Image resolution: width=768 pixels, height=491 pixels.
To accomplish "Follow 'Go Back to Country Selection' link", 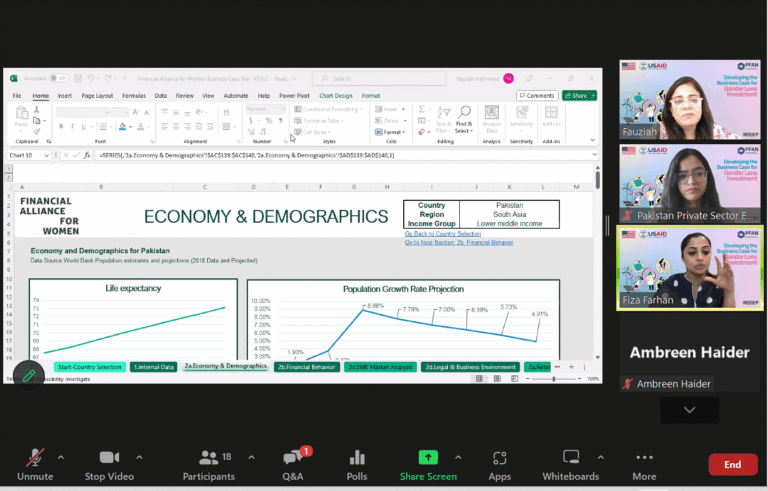I will click(442, 234).
